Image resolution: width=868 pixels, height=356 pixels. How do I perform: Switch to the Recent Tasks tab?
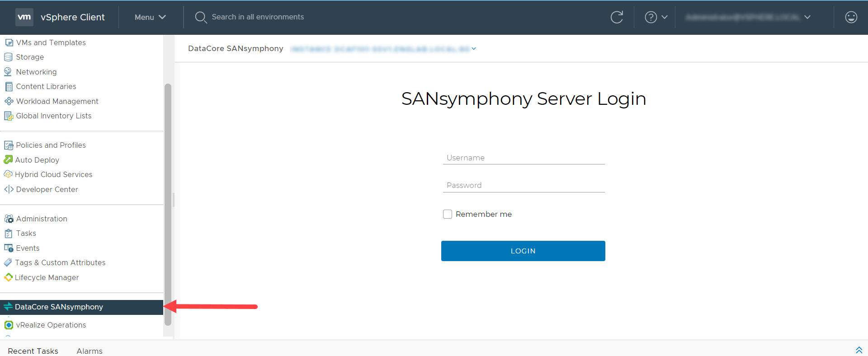coord(33,351)
